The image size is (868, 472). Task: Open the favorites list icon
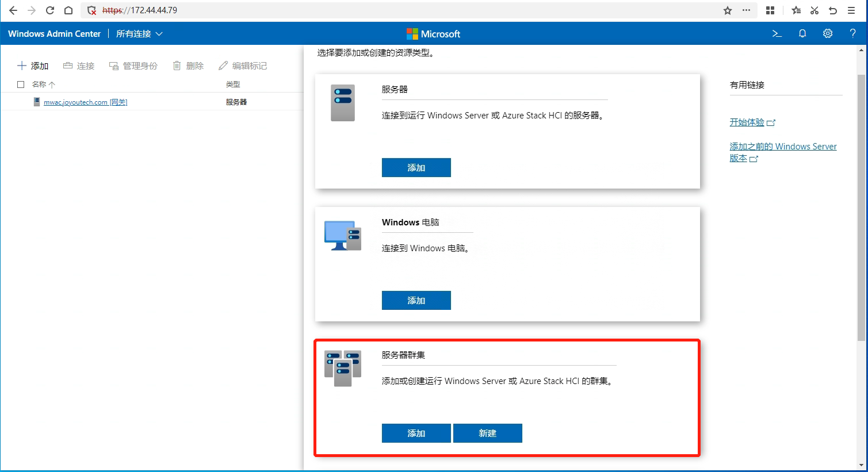click(796, 10)
